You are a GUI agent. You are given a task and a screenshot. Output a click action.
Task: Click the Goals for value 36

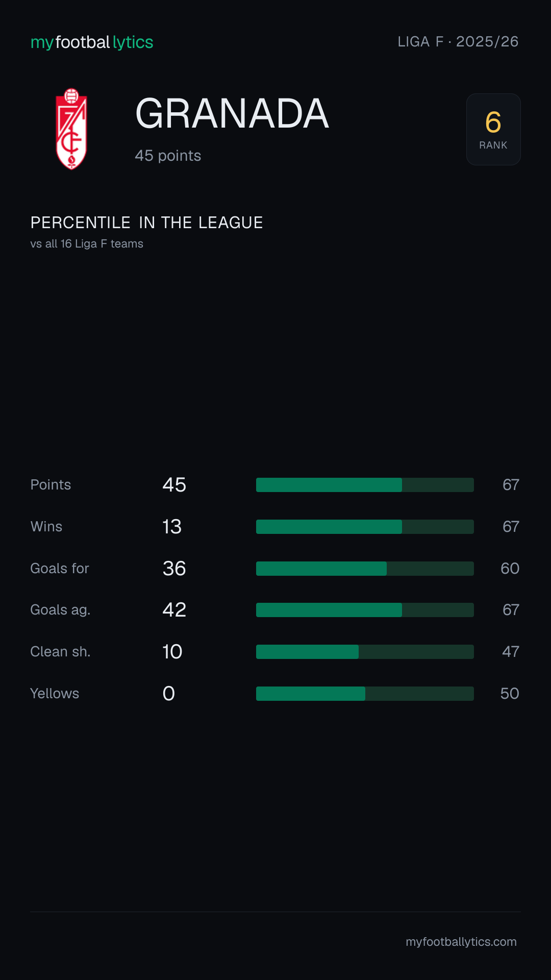click(174, 569)
